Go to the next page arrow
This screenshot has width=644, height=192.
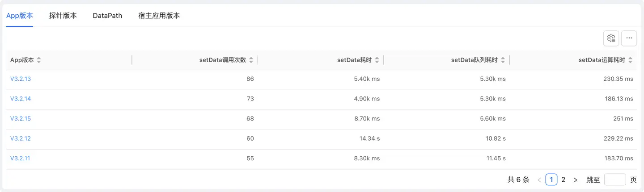pyautogui.click(x=575, y=180)
